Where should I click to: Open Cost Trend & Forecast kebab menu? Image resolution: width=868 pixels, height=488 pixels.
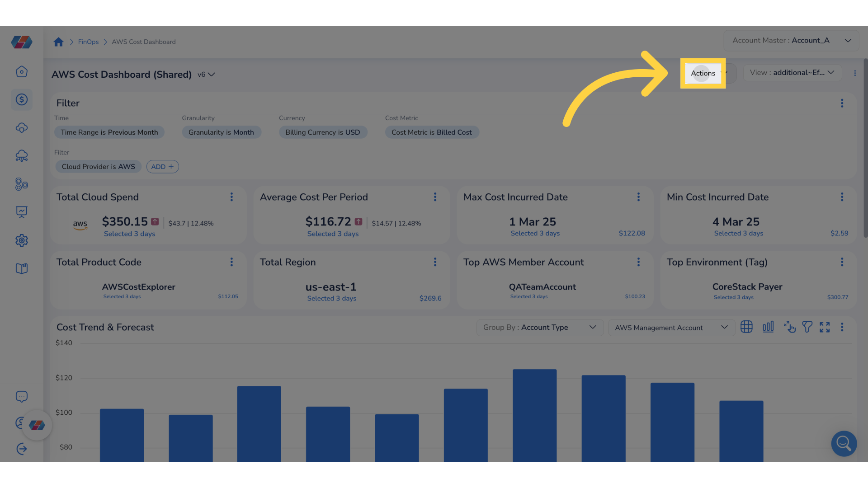[842, 327]
